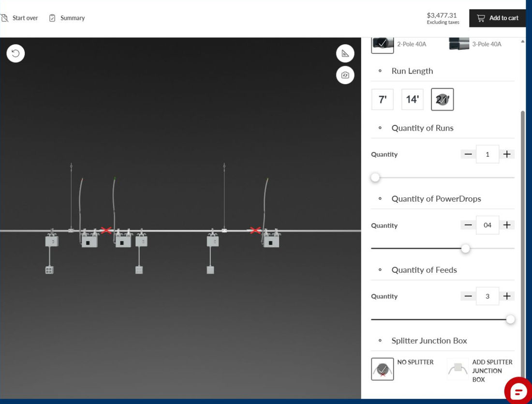This screenshot has width=532, height=404.
Task: Add configuration to cart
Action: [497, 18]
